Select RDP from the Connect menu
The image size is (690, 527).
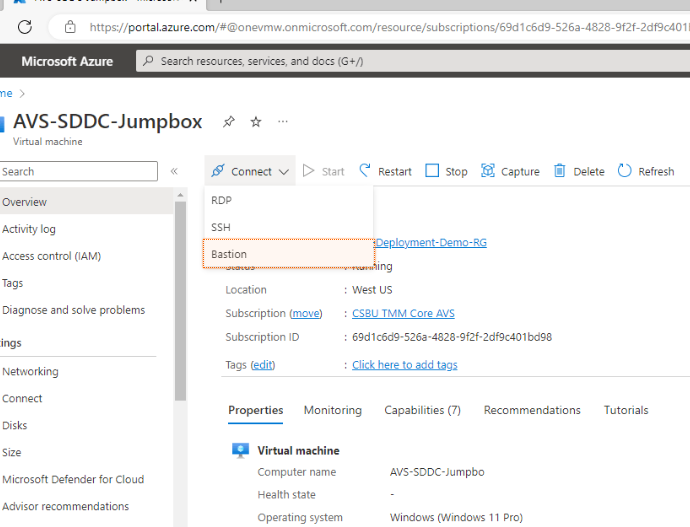[289, 200]
